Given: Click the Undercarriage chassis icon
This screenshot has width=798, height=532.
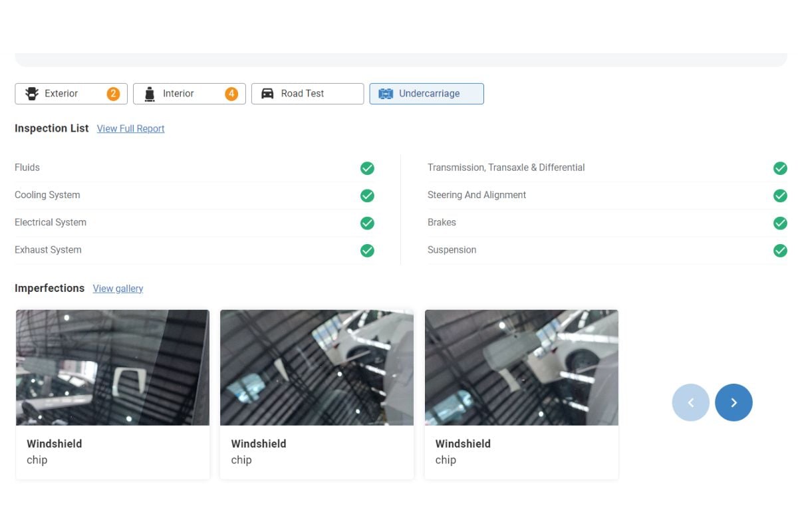Looking at the screenshot, I should (x=386, y=94).
